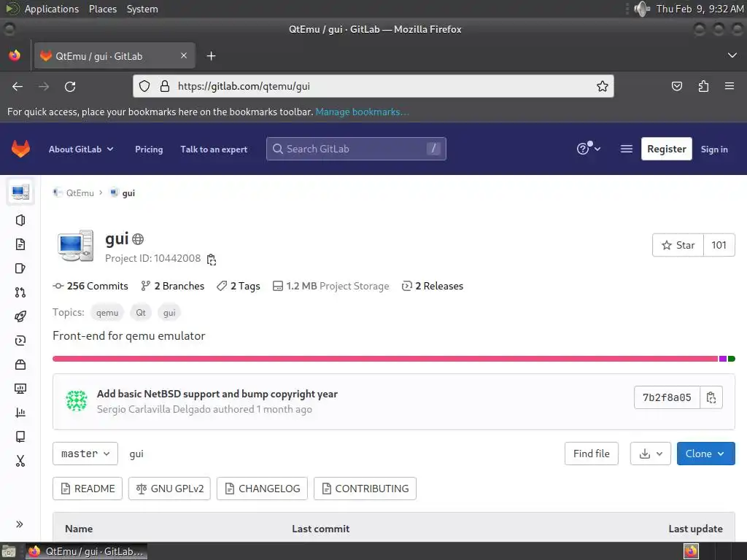The height and width of the screenshot is (560, 747).
Task: Open Merge requests icon in the sidebar
Action: click(x=20, y=292)
